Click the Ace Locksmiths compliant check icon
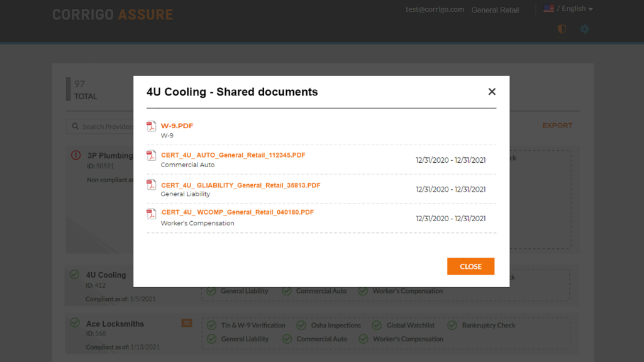The height and width of the screenshot is (362, 644). pyautogui.click(x=75, y=322)
